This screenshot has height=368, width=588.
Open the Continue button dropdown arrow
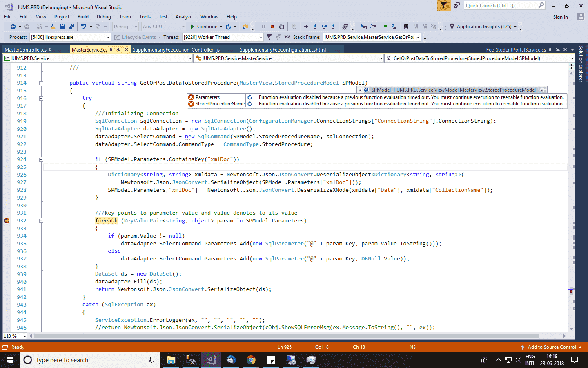pos(221,27)
